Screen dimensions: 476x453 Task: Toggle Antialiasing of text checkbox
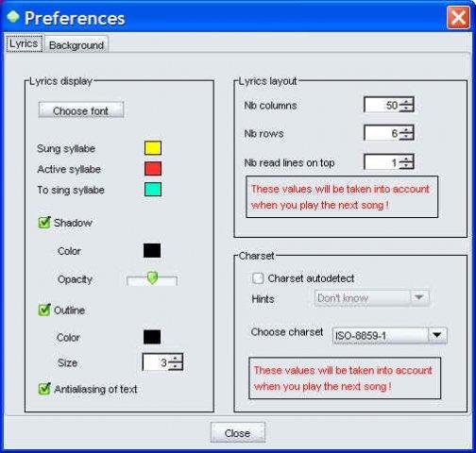click(44, 389)
